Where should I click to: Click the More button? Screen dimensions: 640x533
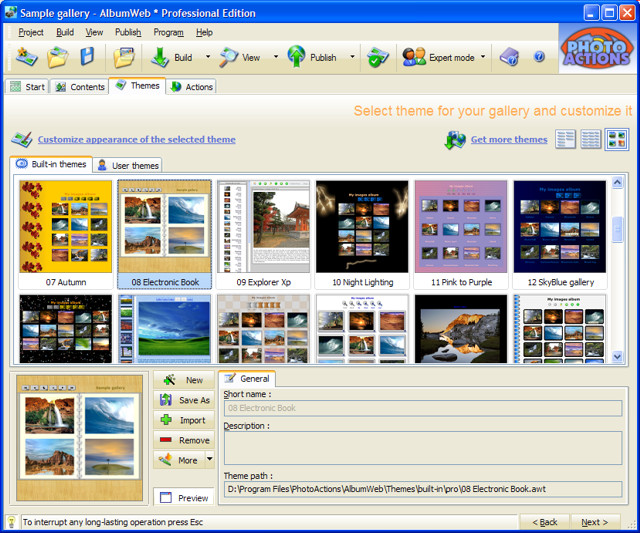179,460
